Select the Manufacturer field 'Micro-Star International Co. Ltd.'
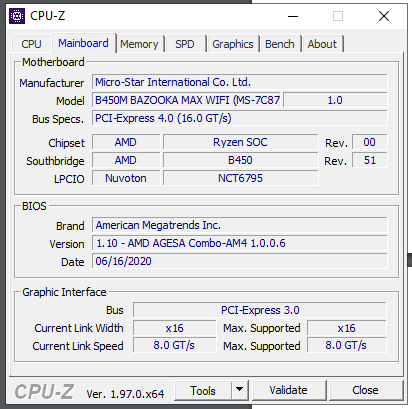Image resolution: width=412 pixels, height=409 pixels. (240, 82)
